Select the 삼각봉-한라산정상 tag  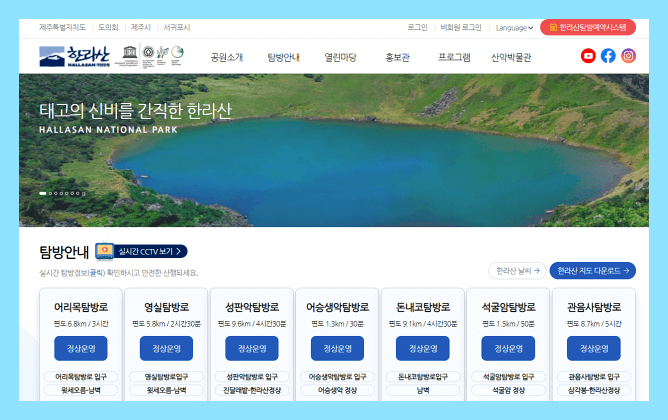click(594, 390)
